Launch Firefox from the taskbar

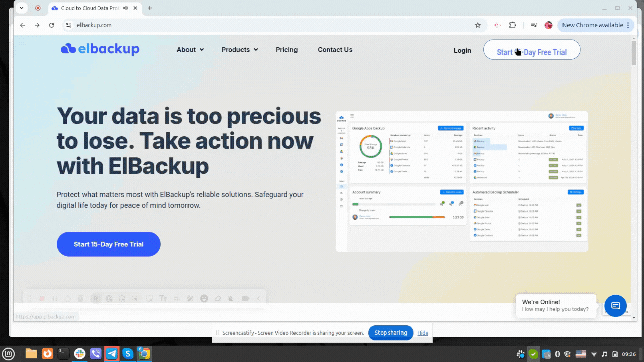(x=47, y=354)
